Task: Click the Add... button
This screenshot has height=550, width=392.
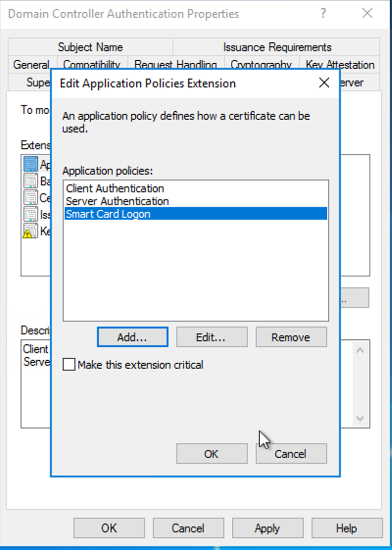Action: click(x=132, y=337)
